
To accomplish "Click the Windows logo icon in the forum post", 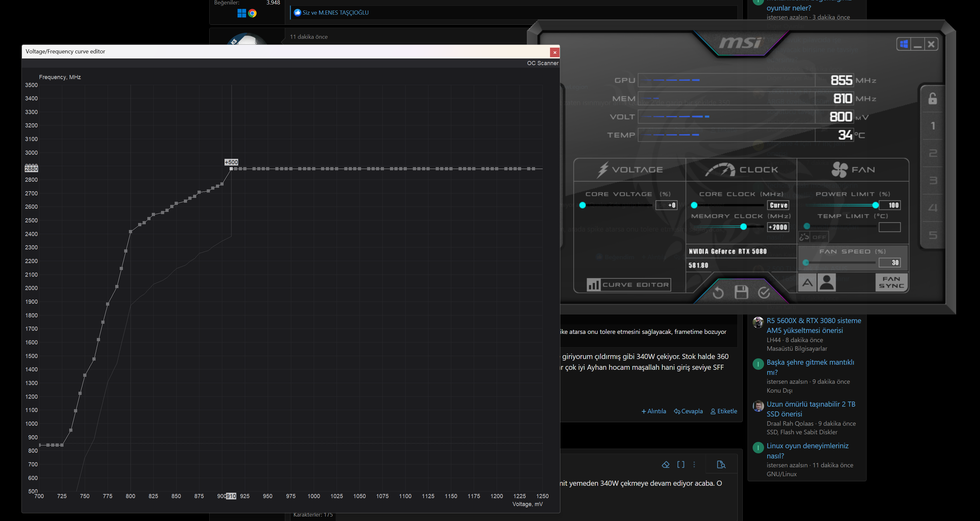I will pos(242,13).
